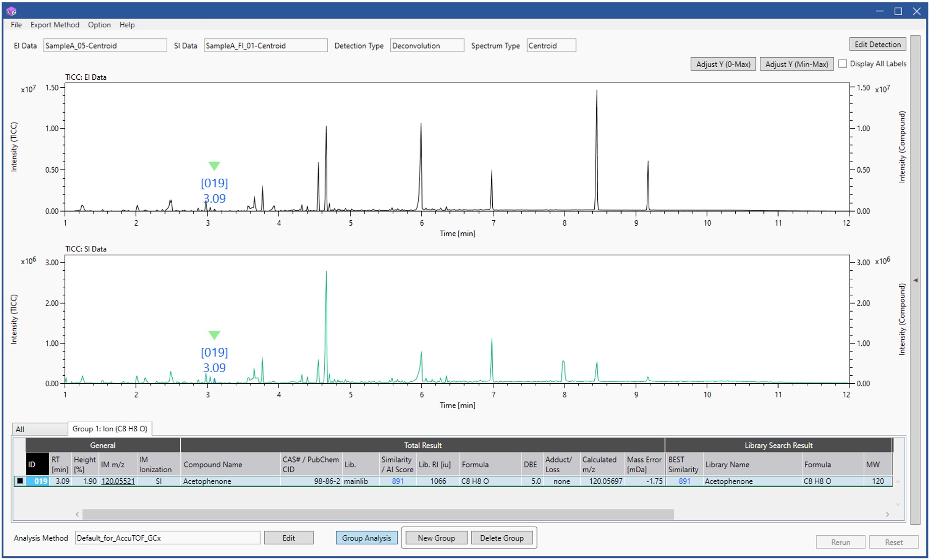Viewport: 930px width, 560px height.
Task: Click the Mass Error [mDa] column header
Action: tap(644, 465)
